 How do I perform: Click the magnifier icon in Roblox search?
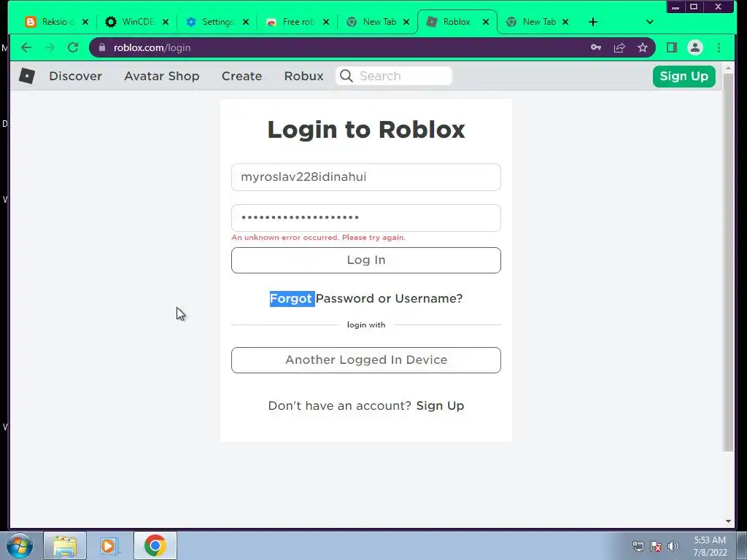(347, 76)
